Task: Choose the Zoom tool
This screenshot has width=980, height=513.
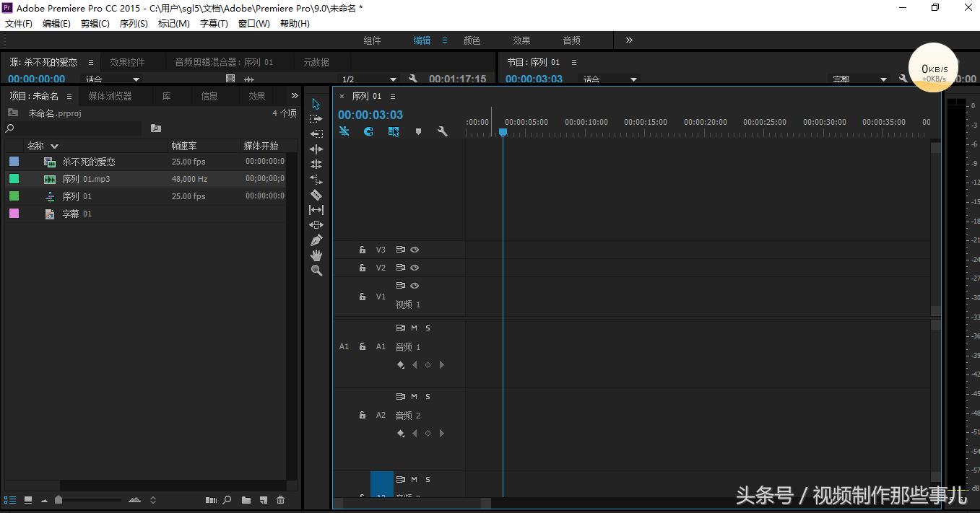Action: [316, 271]
